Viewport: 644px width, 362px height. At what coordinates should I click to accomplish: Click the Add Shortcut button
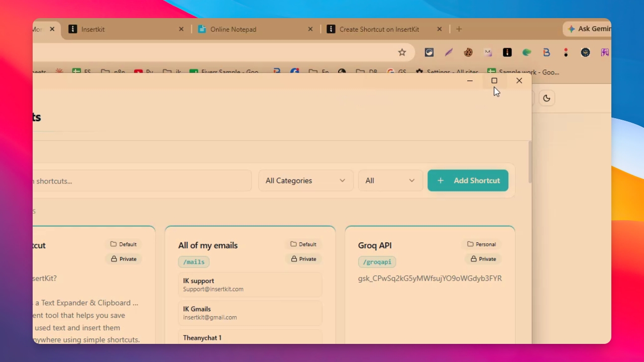(x=468, y=180)
